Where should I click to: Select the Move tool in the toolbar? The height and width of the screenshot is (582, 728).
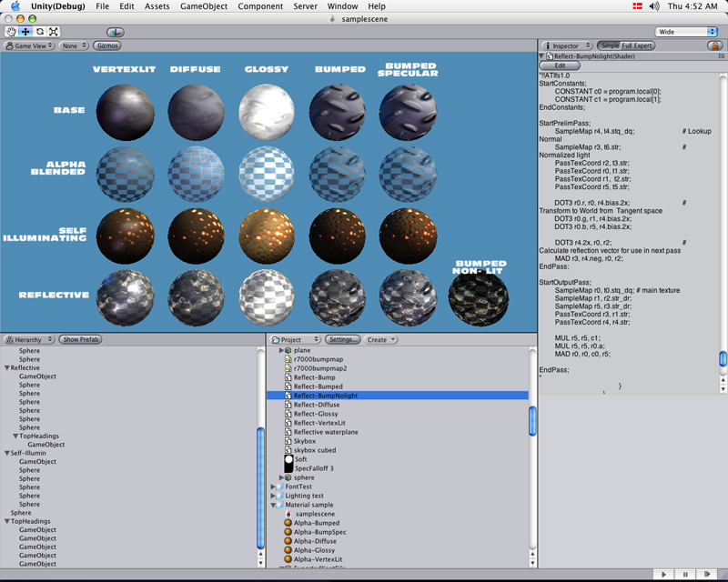pyautogui.click(x=25, y=32)
